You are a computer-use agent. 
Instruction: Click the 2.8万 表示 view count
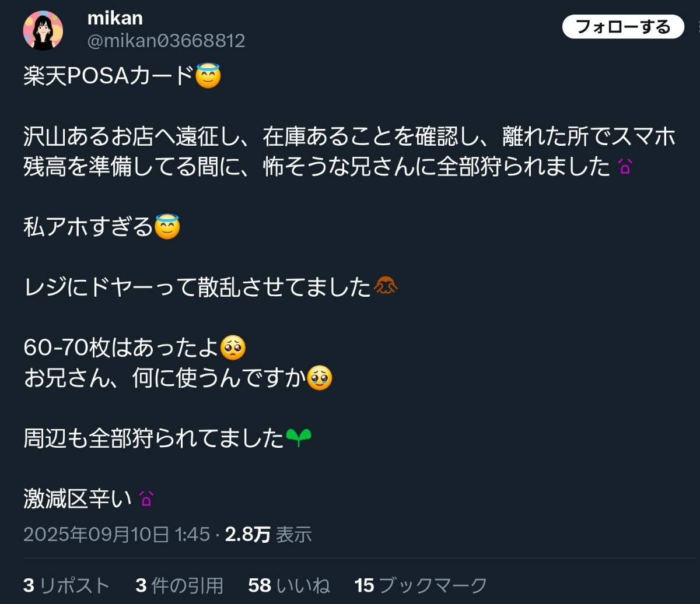click(x=268, y=534)
